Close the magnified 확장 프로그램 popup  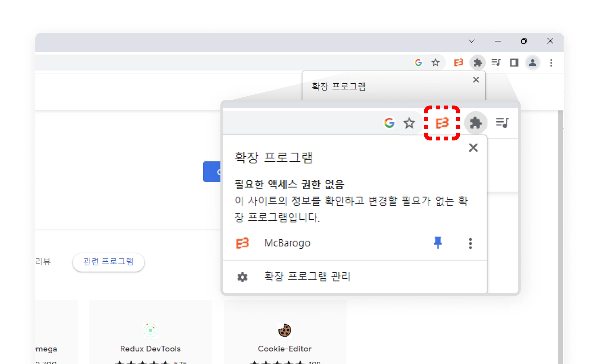pyautogui.click(x=473, y=148)
